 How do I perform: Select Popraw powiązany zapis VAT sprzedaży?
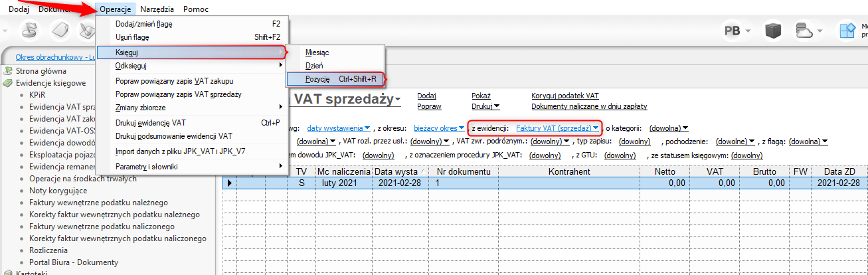[191, 94]
